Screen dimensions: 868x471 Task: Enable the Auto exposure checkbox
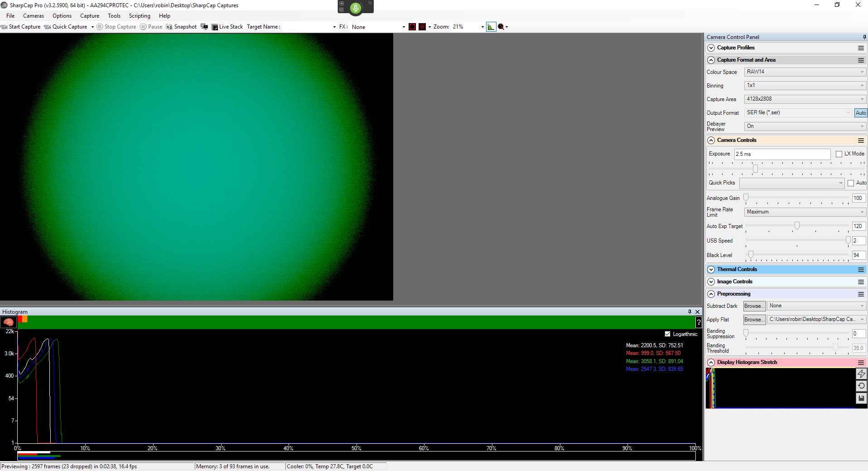[851, 183]
